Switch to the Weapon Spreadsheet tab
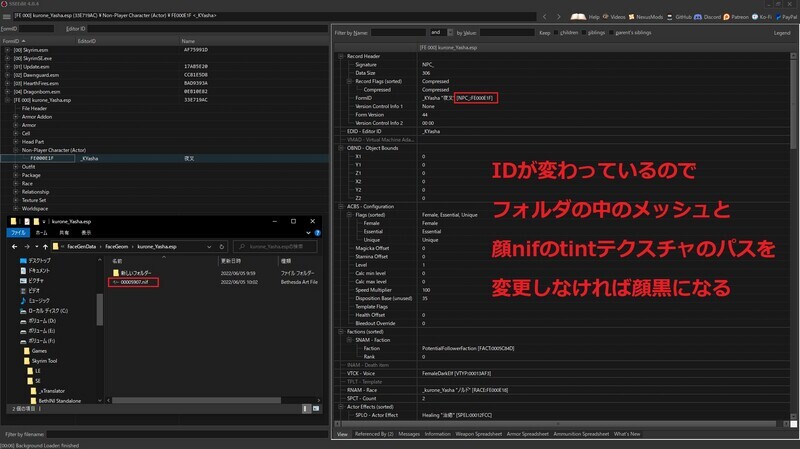The image size is (800, 449). (478, 434)
